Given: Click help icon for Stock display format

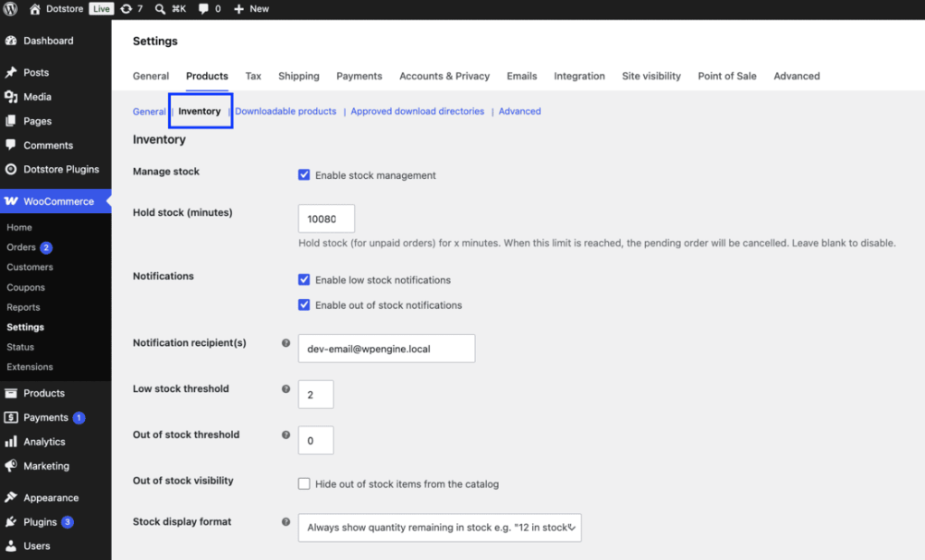Looking at the screenshot, I should [x=286, y=522].
